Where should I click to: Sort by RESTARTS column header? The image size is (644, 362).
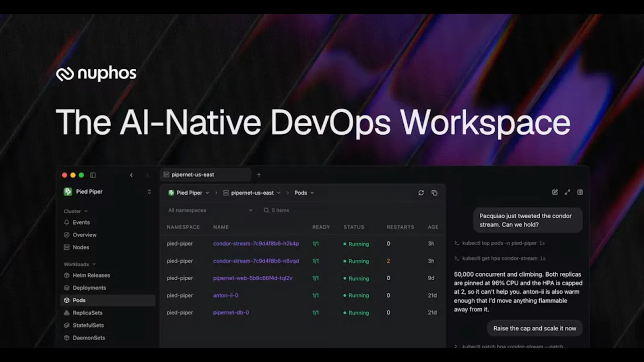(400, 227)
